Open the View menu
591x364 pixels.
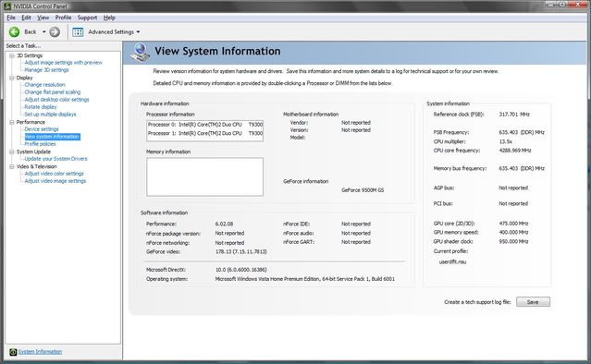click(x=43, y=18)
